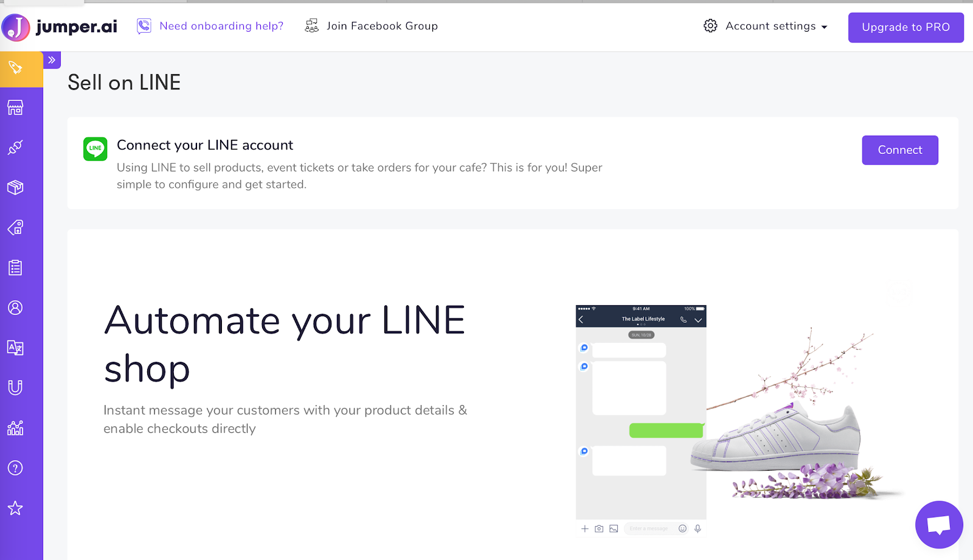Viewport: 973px width, 560px height.
Task: Click the tag with lock sidebar icon
Action: pyautogui.click(x=15, y=227)
